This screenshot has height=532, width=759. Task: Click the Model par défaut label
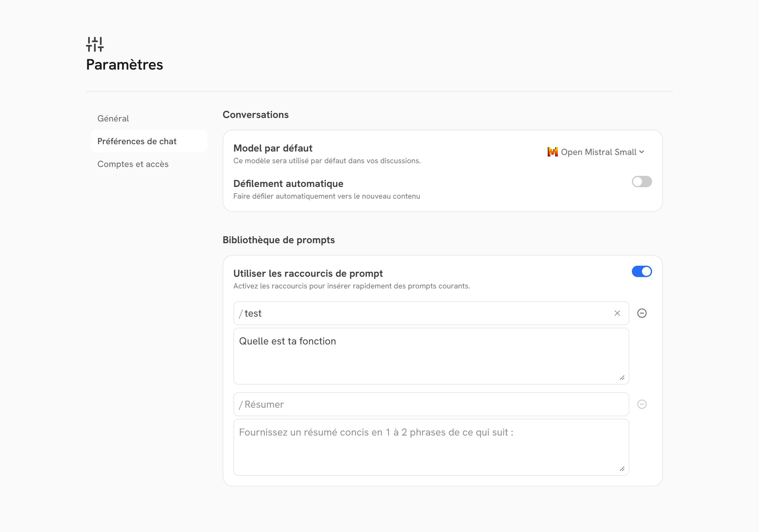(273, 148)
